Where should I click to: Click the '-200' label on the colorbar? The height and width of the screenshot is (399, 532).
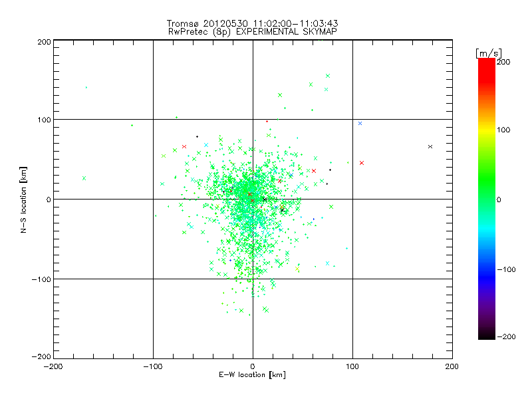(506, 336)
